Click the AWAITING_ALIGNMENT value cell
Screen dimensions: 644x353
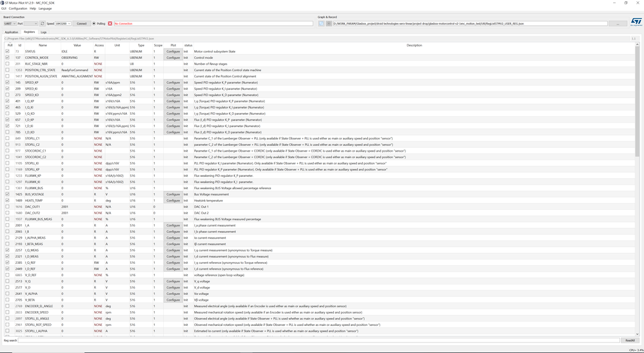(77, 76)
